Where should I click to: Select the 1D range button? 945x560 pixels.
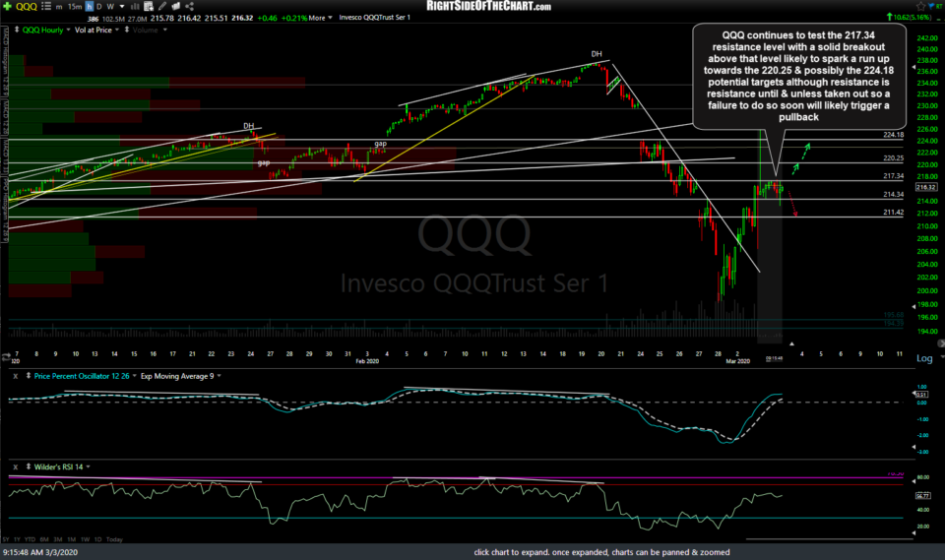click(97, 539)
